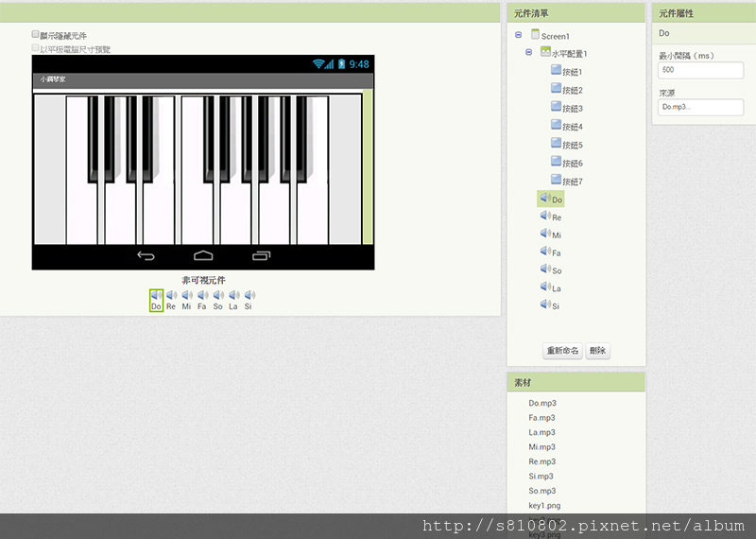Open Re.mp3 in the media list

(541, 461)
